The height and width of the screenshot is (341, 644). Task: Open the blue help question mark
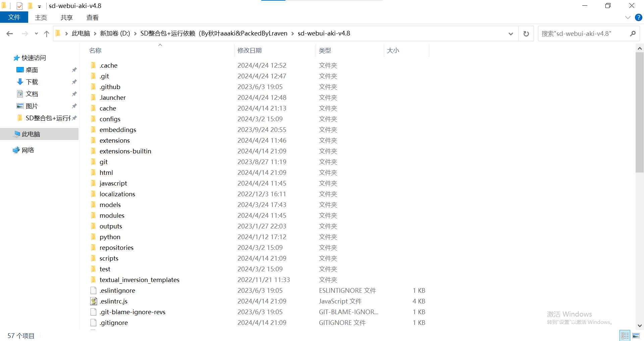click(638, 17)
